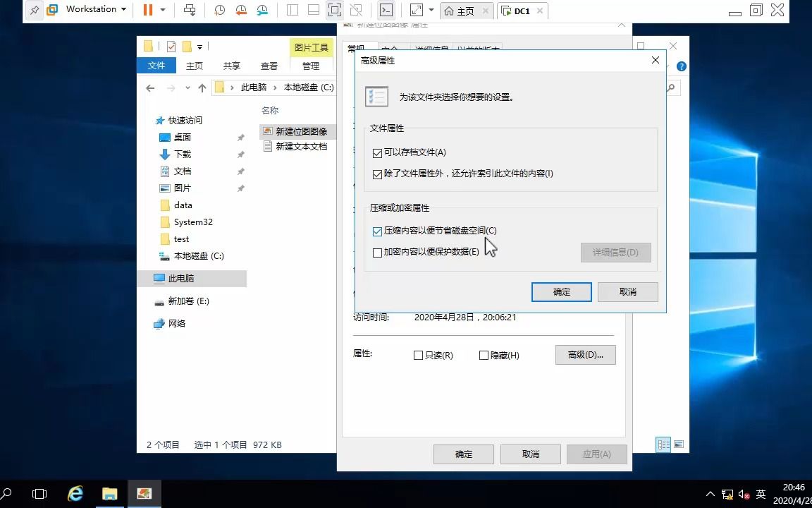This screenshot has width=812, height=508.
Task: Open the console view icon in VMware
Action: pos(386,10)
